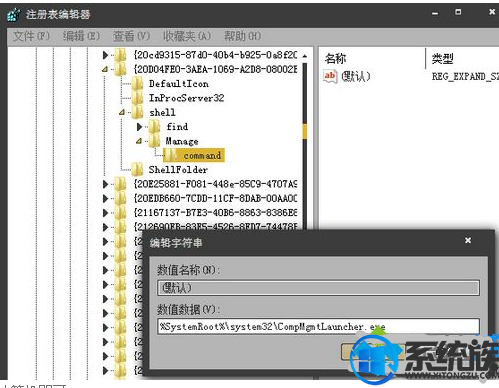Expand the {20EDB660-7CDD key

pyautogui.click(x=105, y=198)
